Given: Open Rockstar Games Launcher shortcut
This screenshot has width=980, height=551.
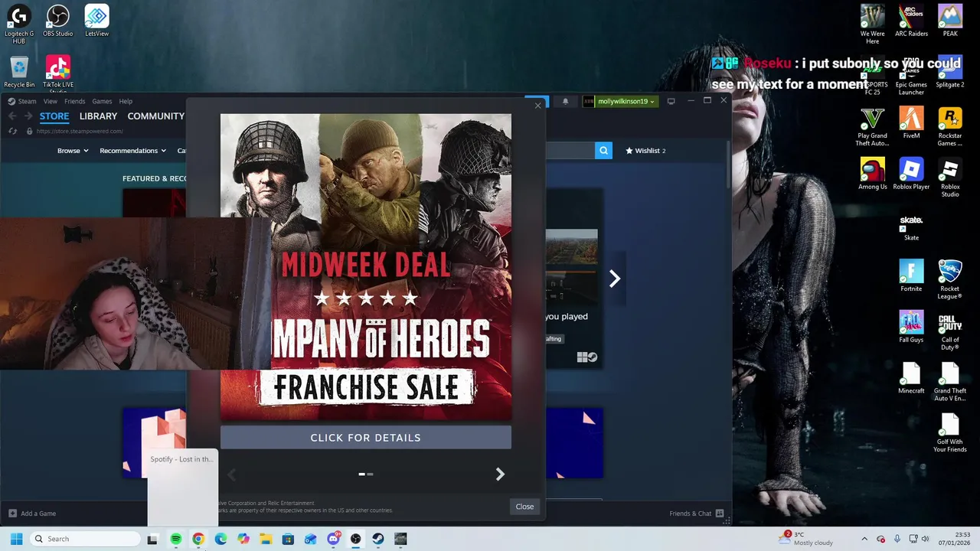Looking at the screenshot, I should click(x=950, y=127).
